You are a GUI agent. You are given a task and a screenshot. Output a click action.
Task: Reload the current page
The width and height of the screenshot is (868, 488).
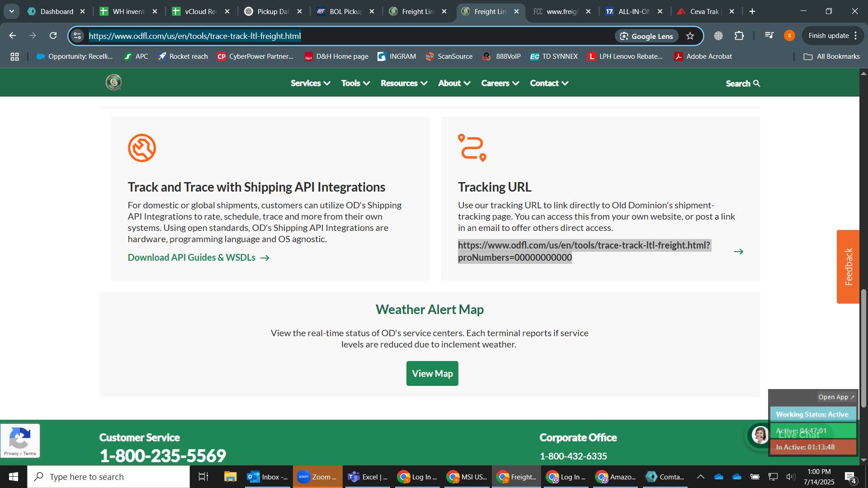[53, 36]
